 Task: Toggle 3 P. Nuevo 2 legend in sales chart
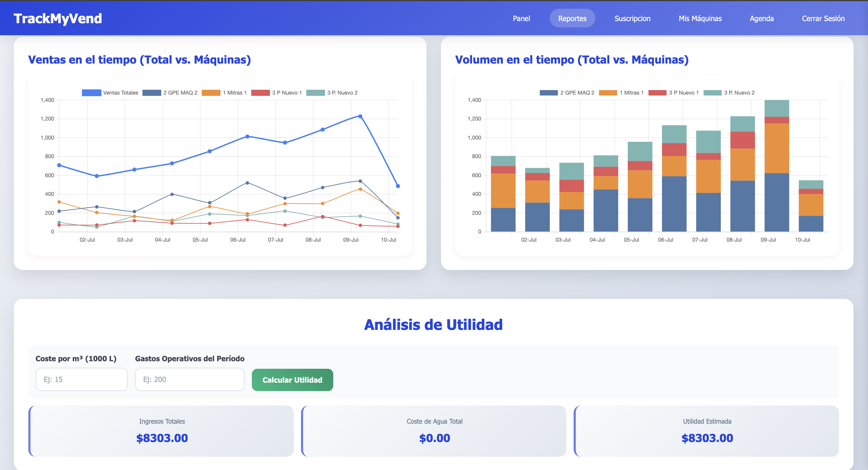(x=332, y=92)
